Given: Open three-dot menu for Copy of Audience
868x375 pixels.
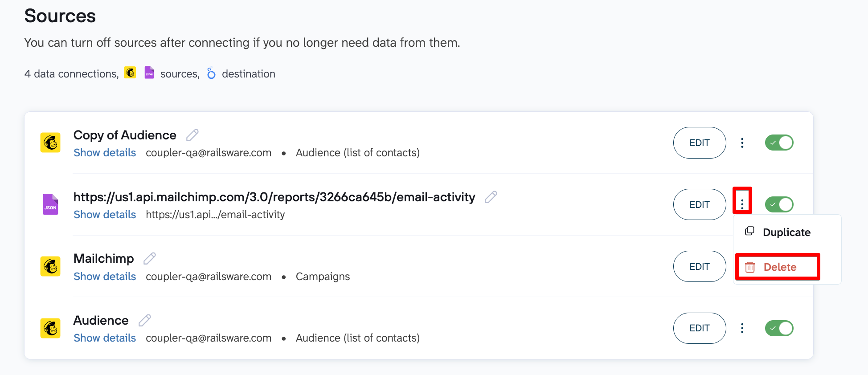Looking at the screenshot, I should click(742, 143).
